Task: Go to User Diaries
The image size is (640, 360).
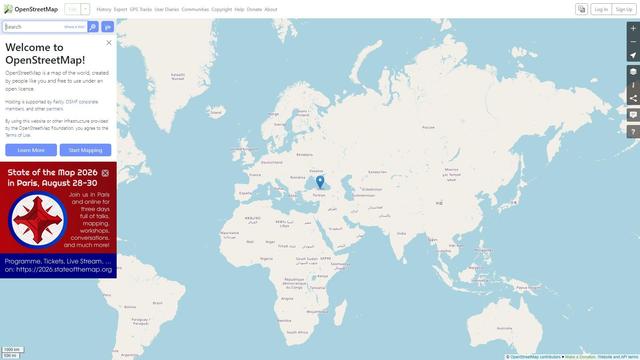Action: click(167, 9)
